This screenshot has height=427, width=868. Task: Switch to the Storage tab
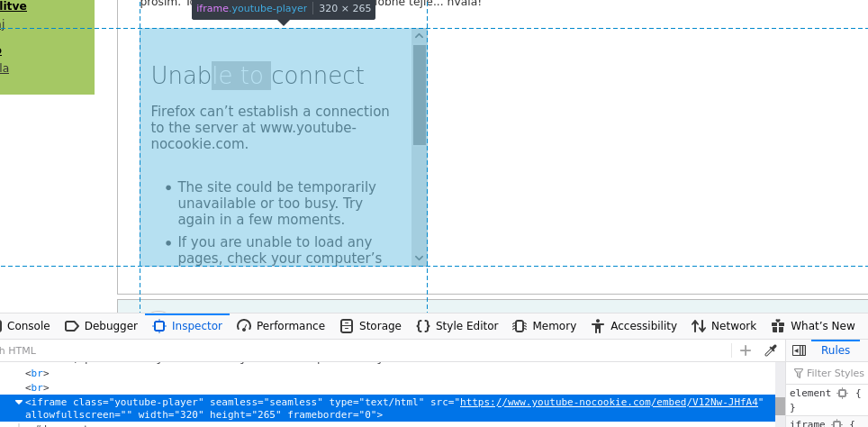point(370,326)
